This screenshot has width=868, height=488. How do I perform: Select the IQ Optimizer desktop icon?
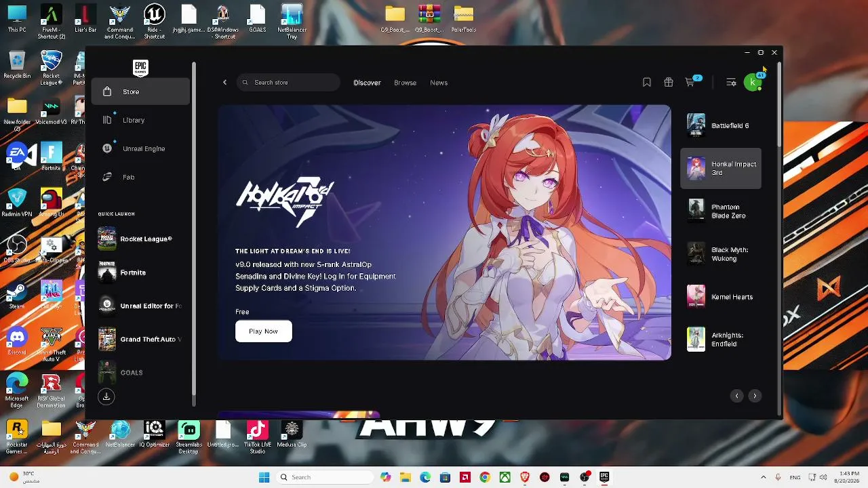click(155, 434)
